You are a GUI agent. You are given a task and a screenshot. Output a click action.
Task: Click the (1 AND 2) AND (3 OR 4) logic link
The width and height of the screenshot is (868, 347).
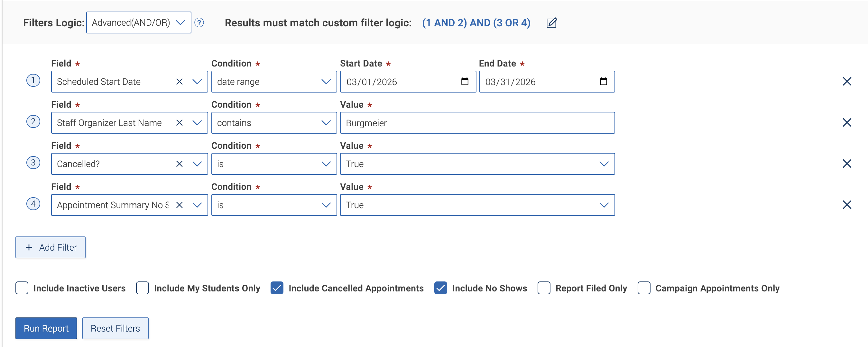coord(476,22)
